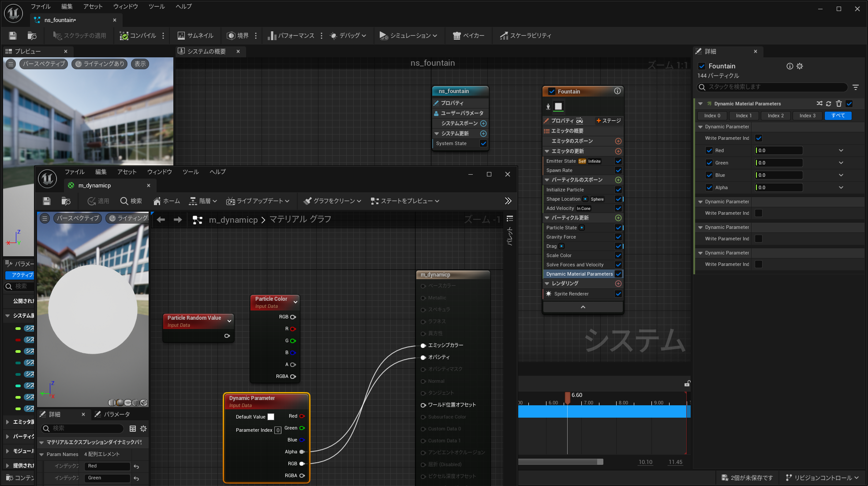Click the Default Value white color swatch

(271, 417)
